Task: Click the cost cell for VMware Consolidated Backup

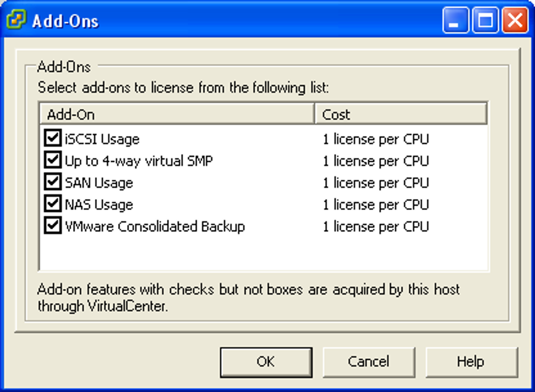Action: pyautogui.click(x=376, y=227)
